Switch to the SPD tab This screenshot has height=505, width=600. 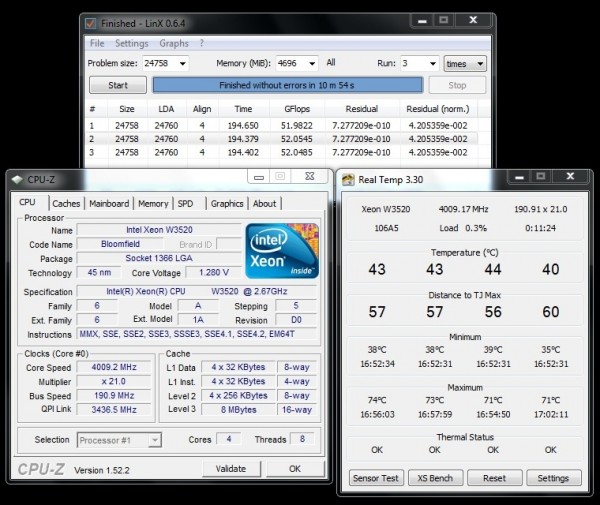[x=186, y=204]
